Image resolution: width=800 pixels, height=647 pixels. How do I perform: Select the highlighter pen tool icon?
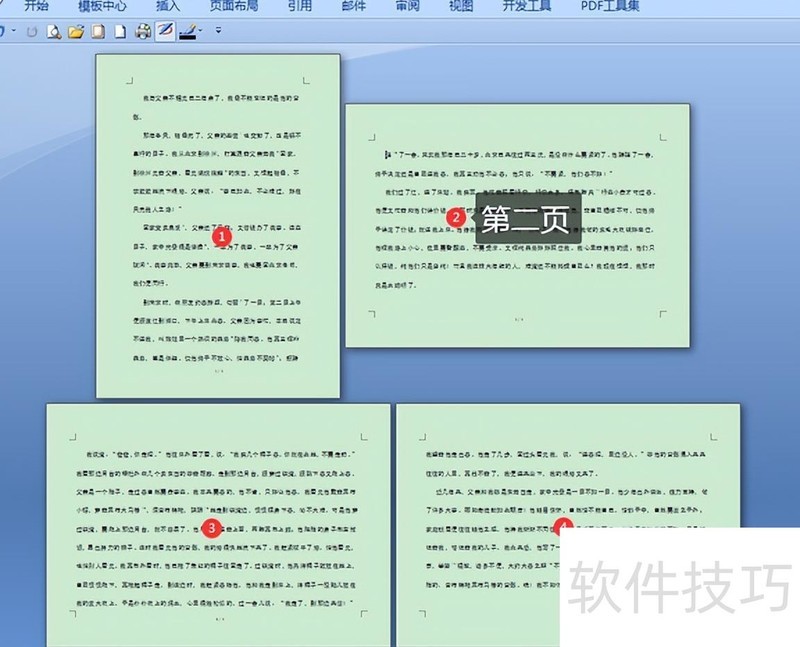tap(187, 32)
